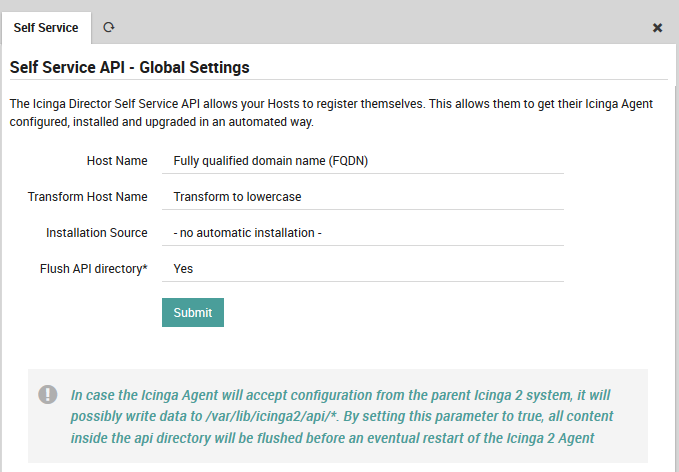This screenshot has height=472, width=679.
Task: Click the exclamation info icon in hint box
Action: [x=48, y=394]
